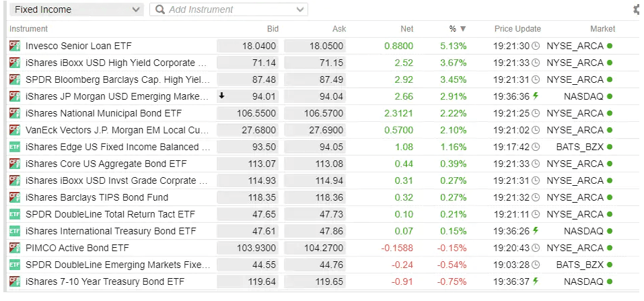Click Ask 106.5700 for National Municipal Bond
This screenshot has width=644, height=301.
(315, 113)
